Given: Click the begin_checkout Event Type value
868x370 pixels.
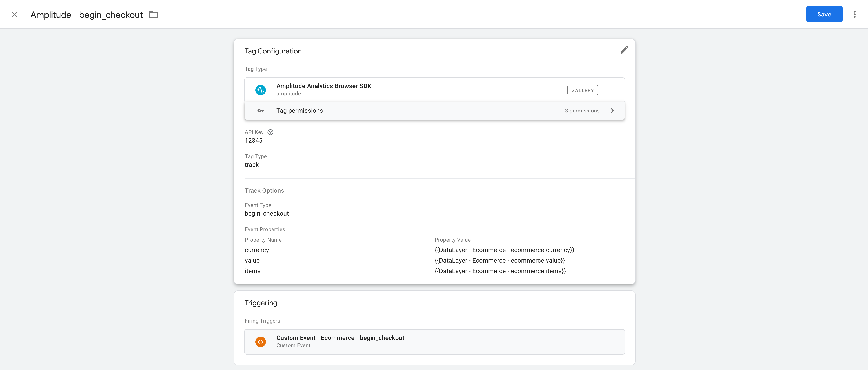Looking at the screenshot, I should [267, 214].
